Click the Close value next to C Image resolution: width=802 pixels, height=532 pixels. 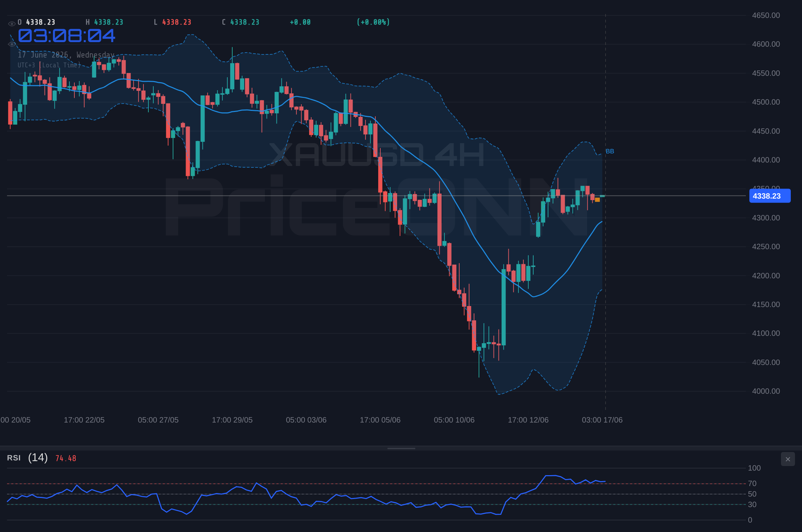click(245, 22)
